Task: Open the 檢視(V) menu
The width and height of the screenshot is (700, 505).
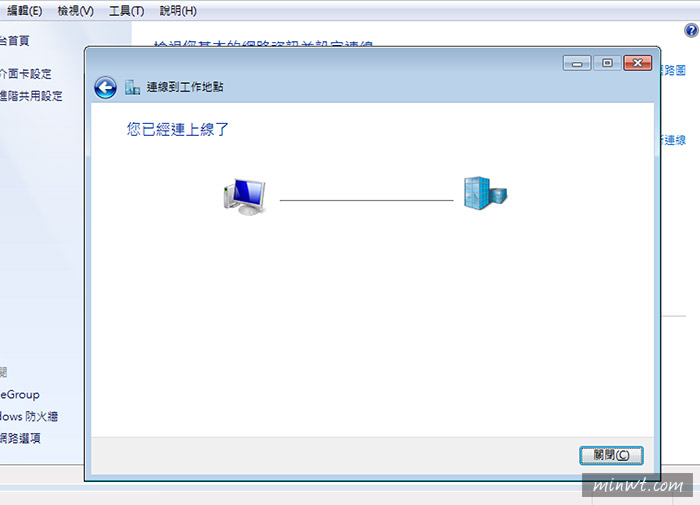Action: [75, 11]
